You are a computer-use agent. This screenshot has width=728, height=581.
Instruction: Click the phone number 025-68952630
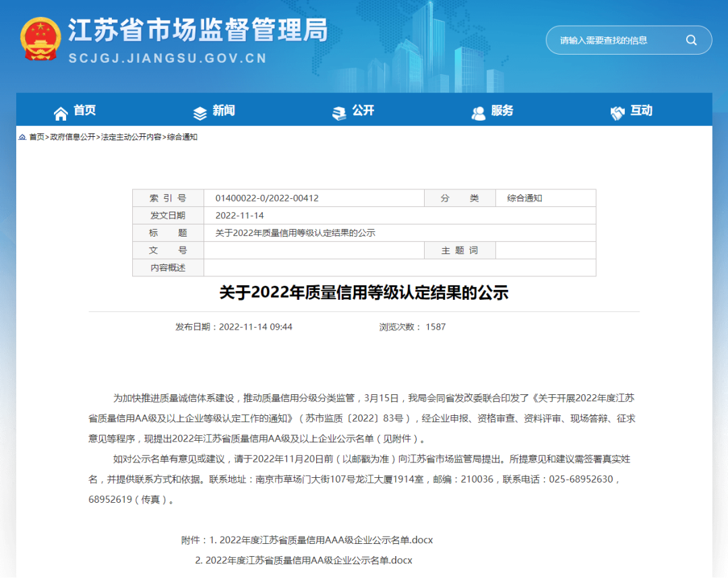pos(581,479)
